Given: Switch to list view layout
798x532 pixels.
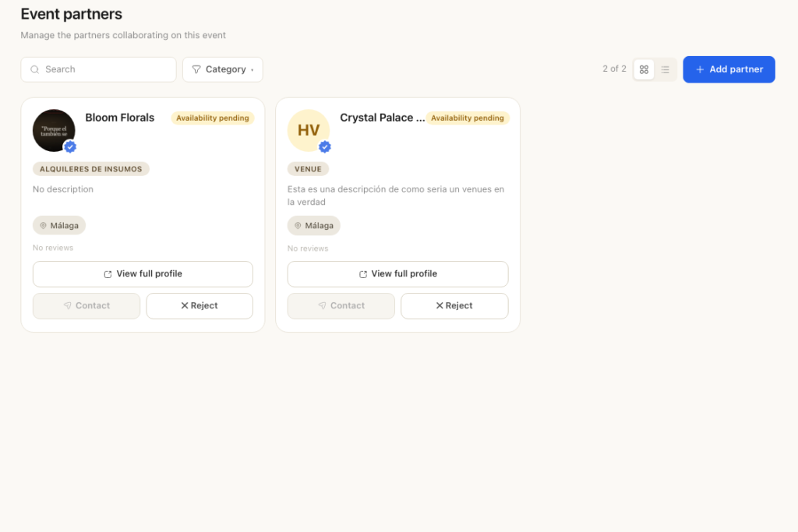Looking at the screenshot, I should [666, 69].
